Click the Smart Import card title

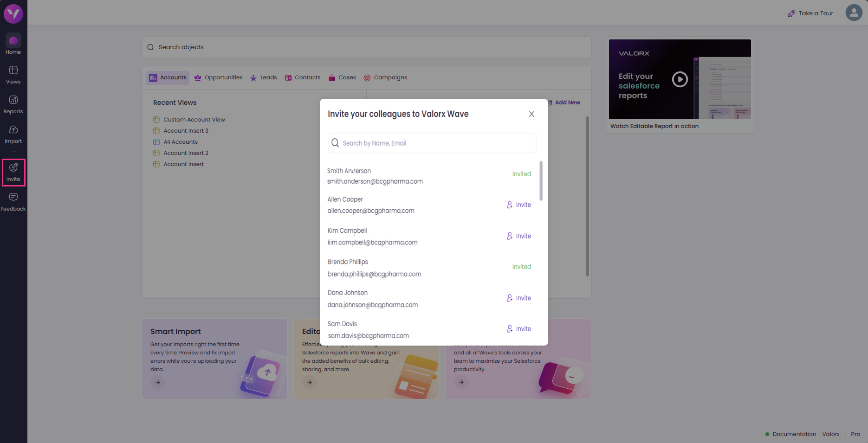(175, 331)
